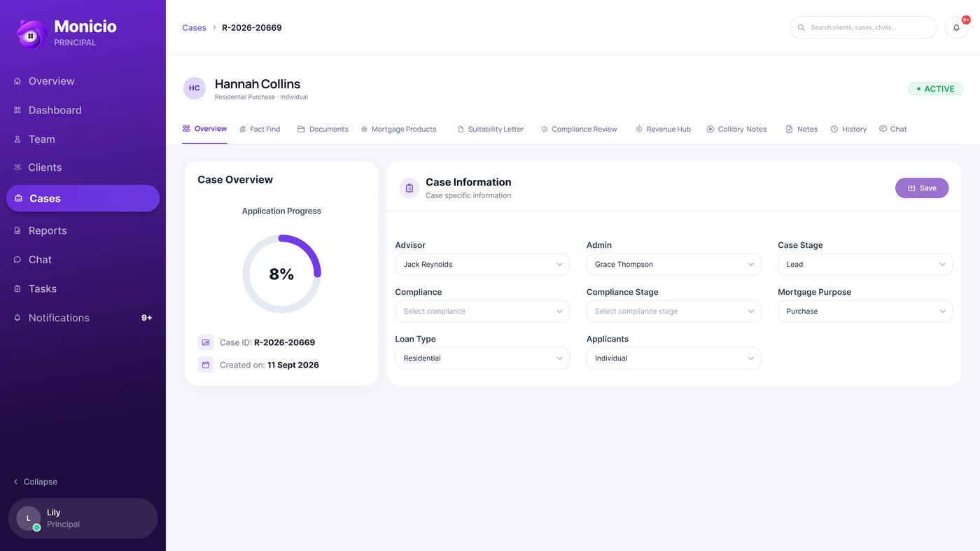Open Notifications in the sidebar
The image size is (980, 551).
click(x=83, y=318)
